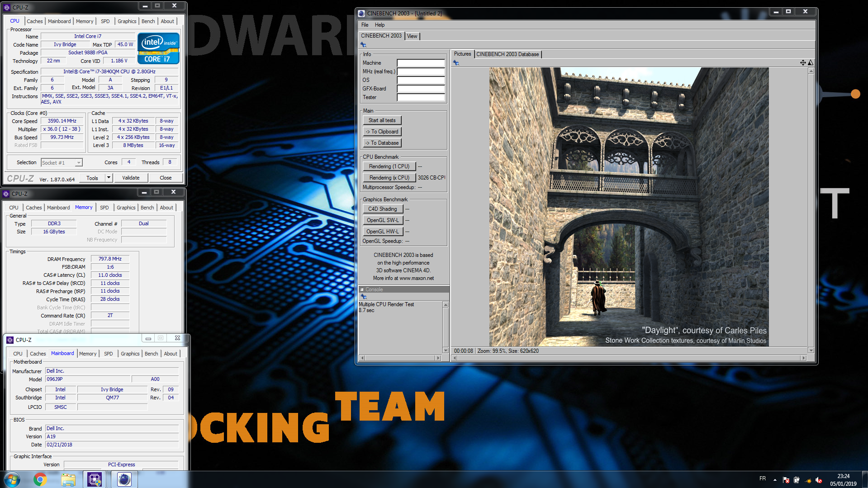The height and width of the screenshot is (488, 868).
Task: Click the top CPU-Z window title icon
Action: point(6,7)
